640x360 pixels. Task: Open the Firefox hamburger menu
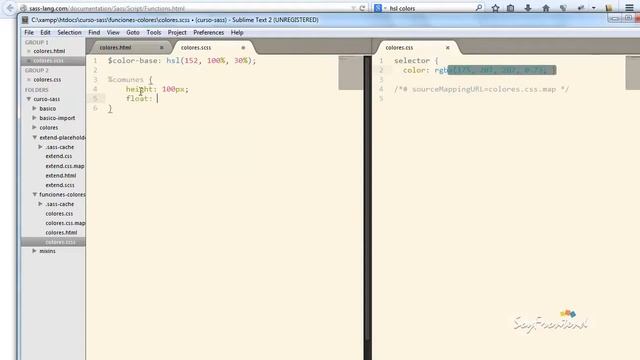629,8
